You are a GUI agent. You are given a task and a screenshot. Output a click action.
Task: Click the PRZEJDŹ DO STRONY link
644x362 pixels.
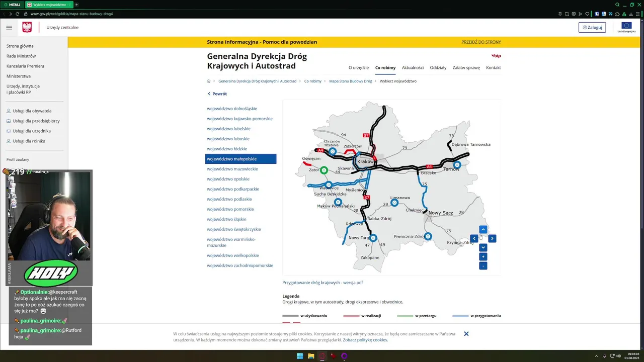[x=481, y=42]
